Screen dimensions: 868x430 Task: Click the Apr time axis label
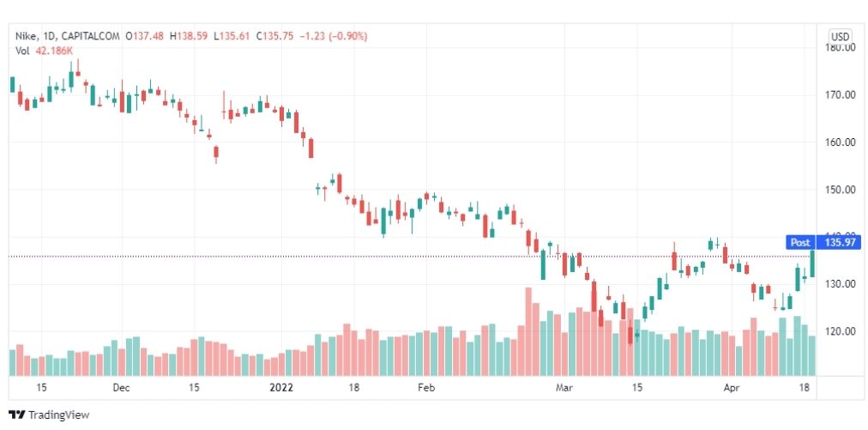pos(732,387)
